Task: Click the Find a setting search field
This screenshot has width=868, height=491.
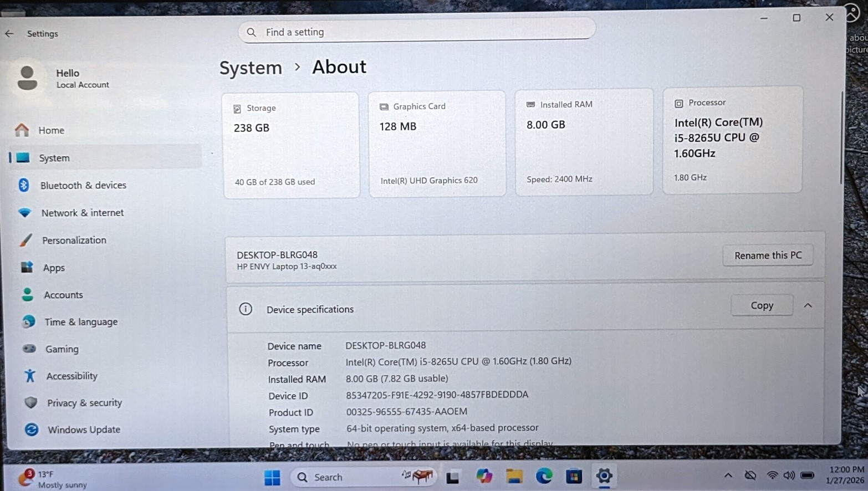Action: click(x=417, y=32)
